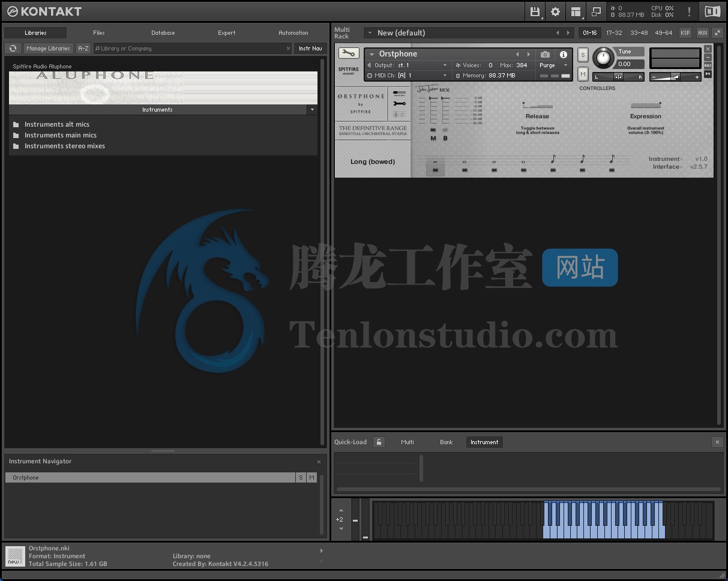The width and height of the screenshot is (728, 581).
Task: Open Instruments stereo mixes folder
Action: coord(64,146)
